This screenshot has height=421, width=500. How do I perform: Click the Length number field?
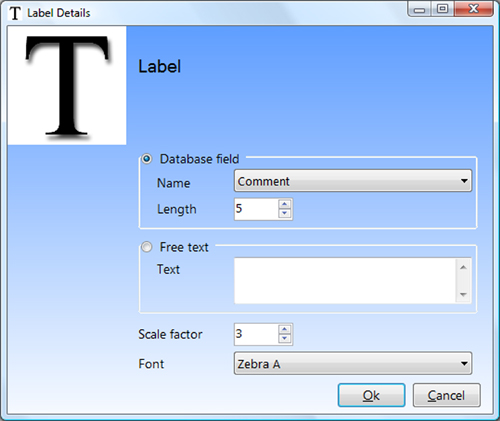pos(256,209)
